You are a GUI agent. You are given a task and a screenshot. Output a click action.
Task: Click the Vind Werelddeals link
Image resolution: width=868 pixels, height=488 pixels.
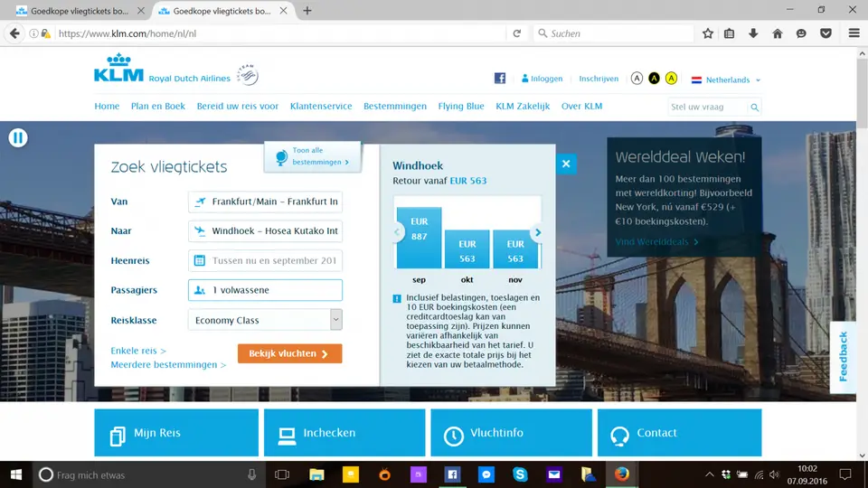657,242
